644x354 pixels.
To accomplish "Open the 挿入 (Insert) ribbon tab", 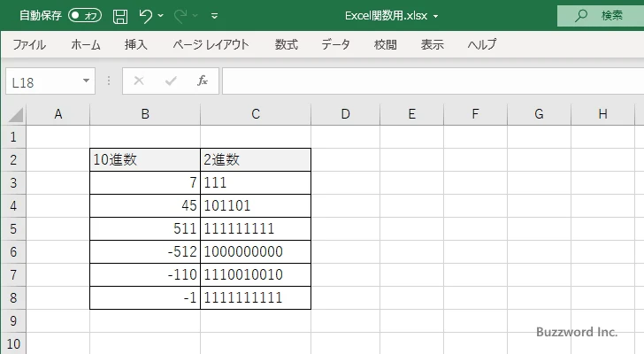I will 135,44.
